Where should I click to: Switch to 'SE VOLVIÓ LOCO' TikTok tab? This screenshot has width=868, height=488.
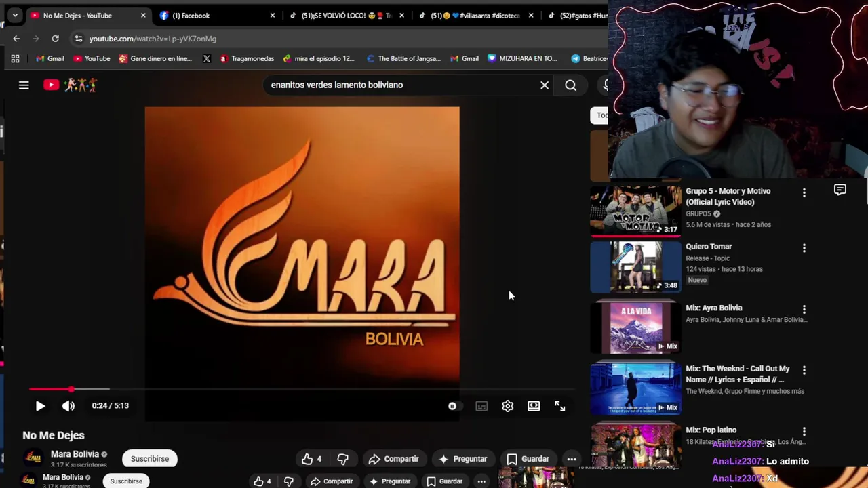346,16
